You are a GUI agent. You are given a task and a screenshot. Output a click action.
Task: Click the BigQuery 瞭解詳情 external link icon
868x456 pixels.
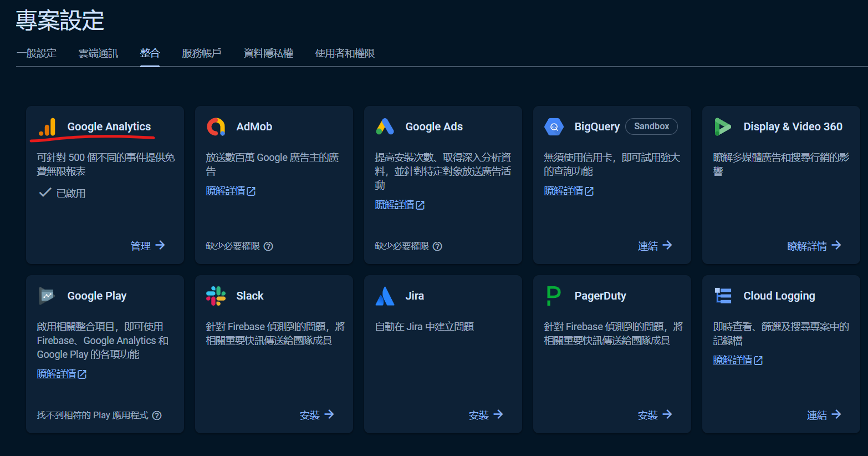(589, 191)
